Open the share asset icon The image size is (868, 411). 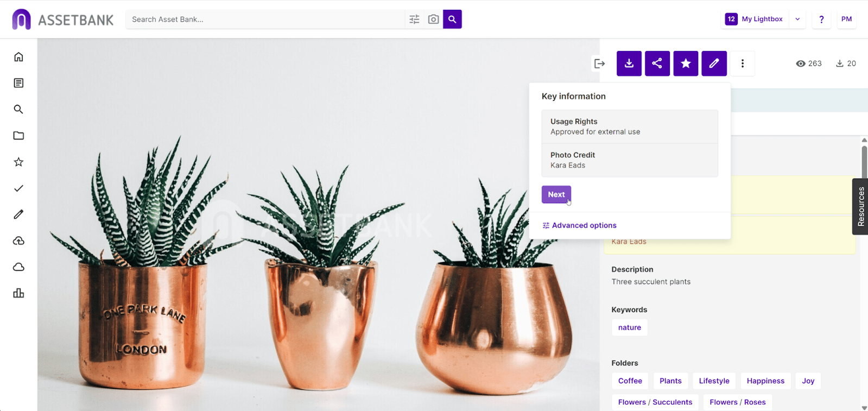[657, 64]
